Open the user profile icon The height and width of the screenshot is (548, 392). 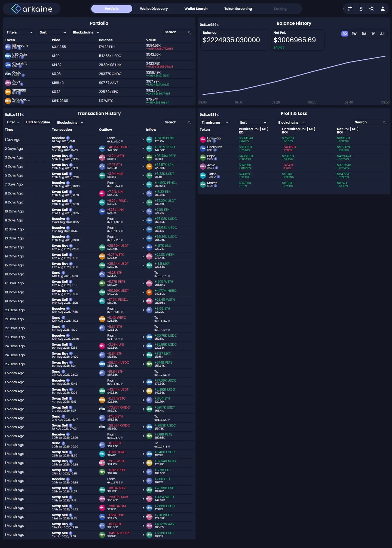[382, 9]
